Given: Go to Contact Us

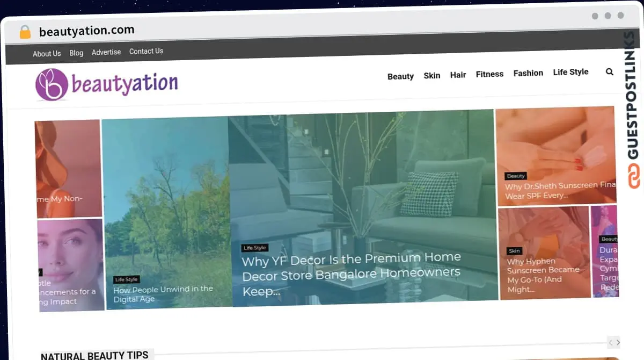Looking at the screenshot, I should tap(146, 51).
